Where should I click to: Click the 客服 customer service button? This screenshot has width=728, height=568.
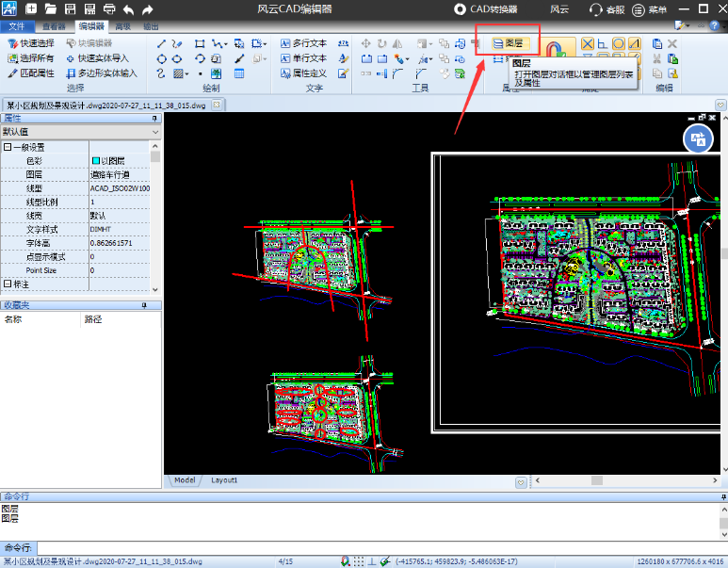click(x=608, y=9)
